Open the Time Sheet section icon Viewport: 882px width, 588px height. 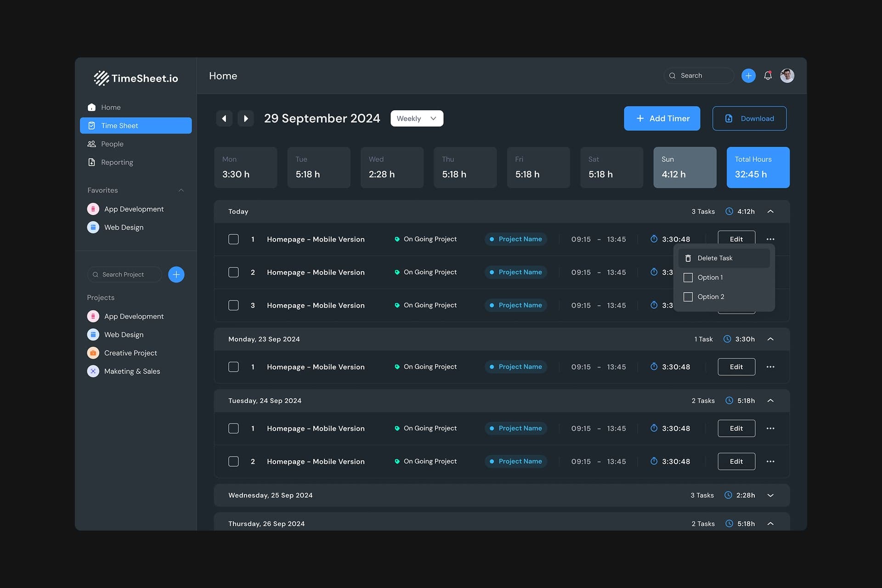tap(92, 125)
